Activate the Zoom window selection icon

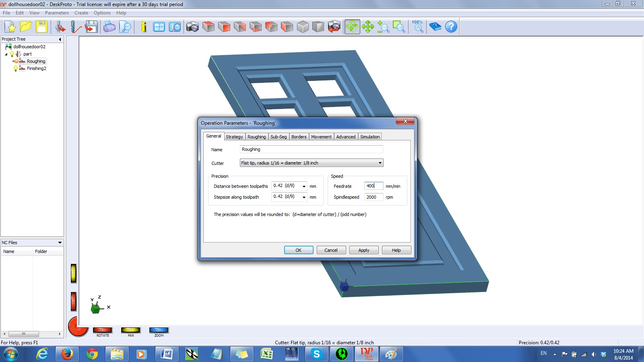point(399,27)
